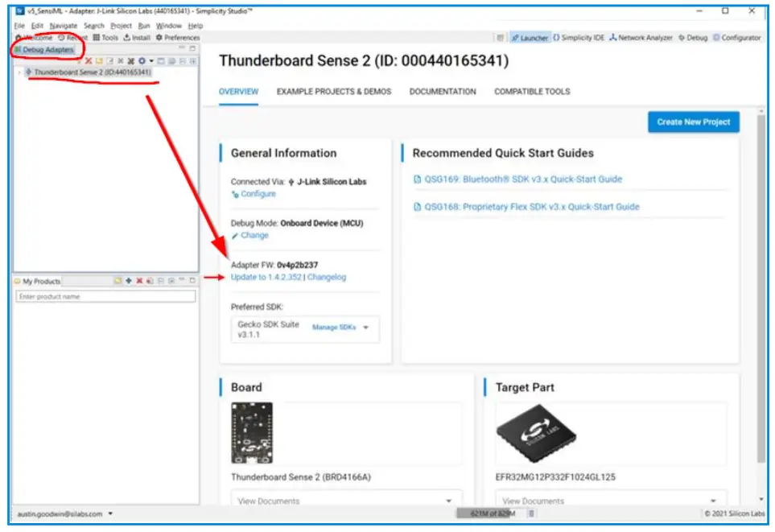Click the EFR32MG12 target part chip image
775x532 pixels.
tap(536, 434)
